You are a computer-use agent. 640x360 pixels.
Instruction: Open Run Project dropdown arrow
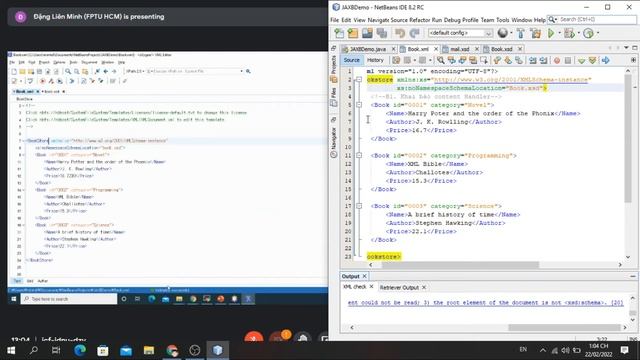(x=559, y=33)
